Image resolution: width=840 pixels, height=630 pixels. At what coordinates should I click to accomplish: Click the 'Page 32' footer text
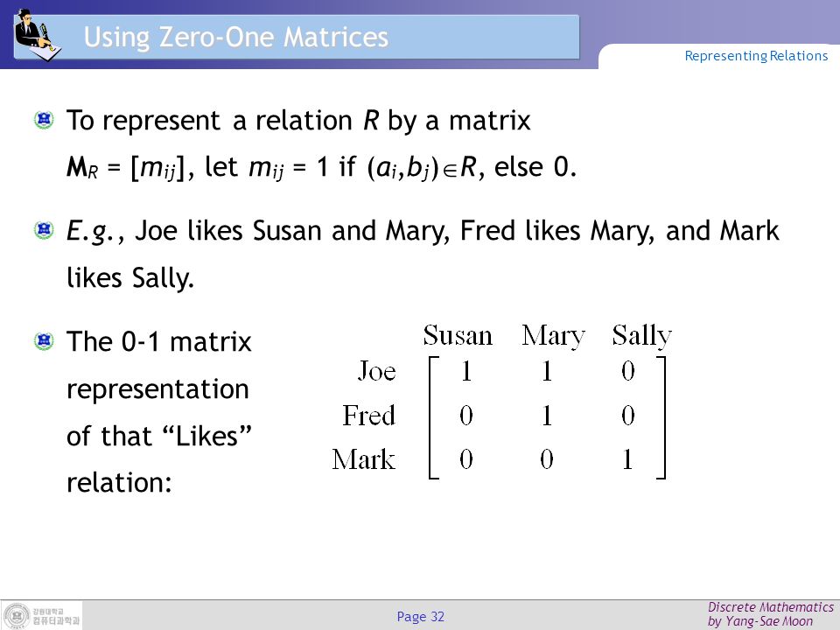421,617
